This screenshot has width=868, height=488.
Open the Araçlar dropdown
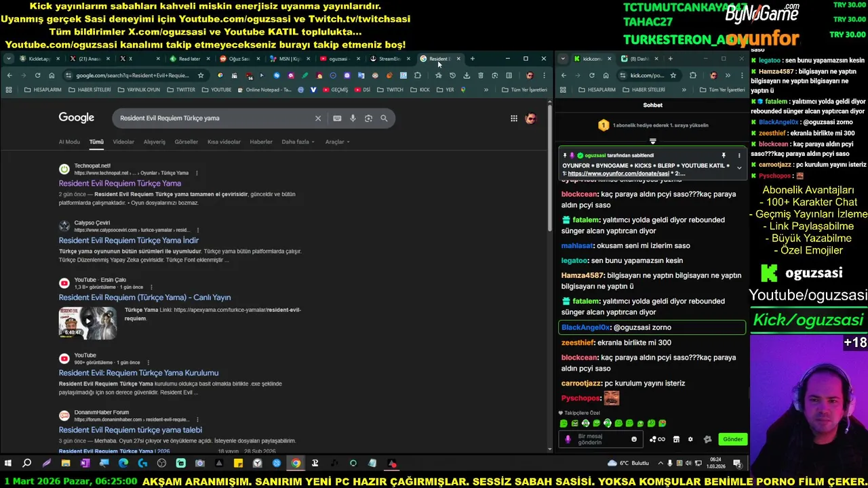[337, 142]
